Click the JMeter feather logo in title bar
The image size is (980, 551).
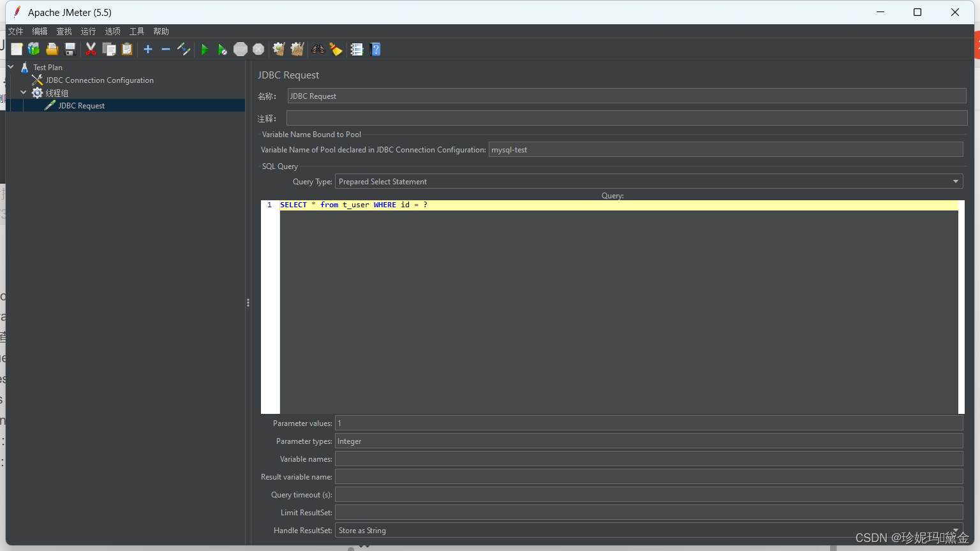point(17,12)
